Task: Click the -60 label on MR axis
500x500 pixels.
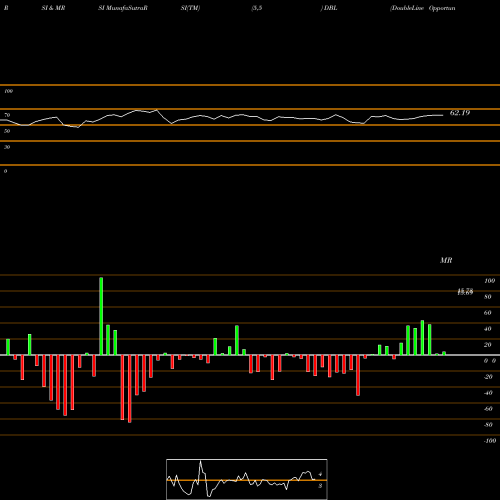Action: 488,409
